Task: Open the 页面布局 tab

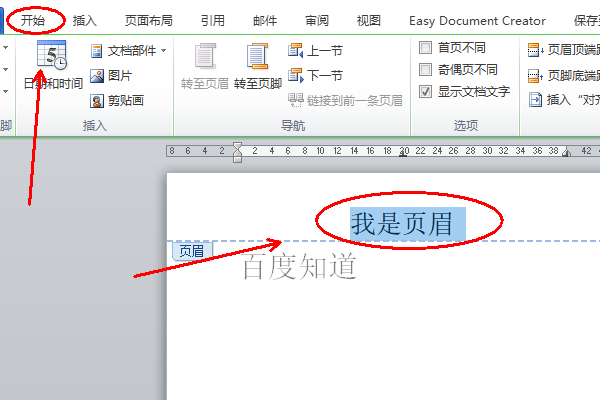Action: [x=148, y=20]
